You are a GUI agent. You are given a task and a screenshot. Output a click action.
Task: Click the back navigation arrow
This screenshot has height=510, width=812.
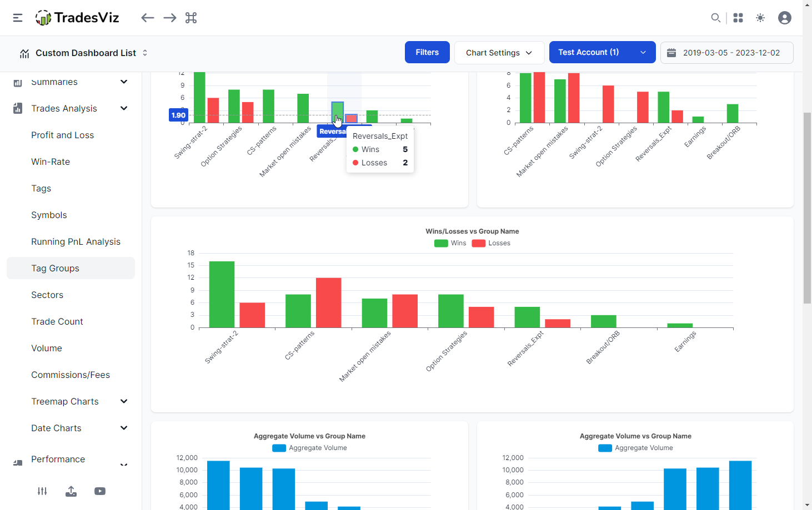coord(147,18)
